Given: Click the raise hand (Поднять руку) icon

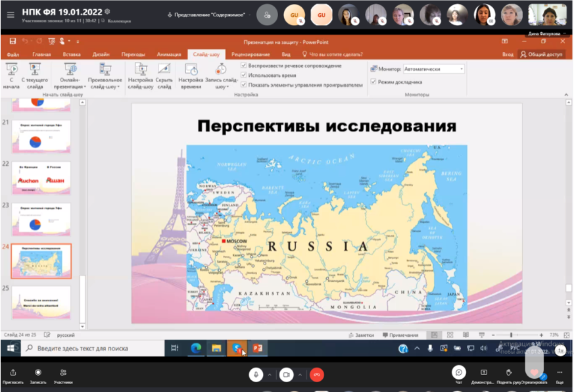Looking at the screenshot, I should coord(508,372).
